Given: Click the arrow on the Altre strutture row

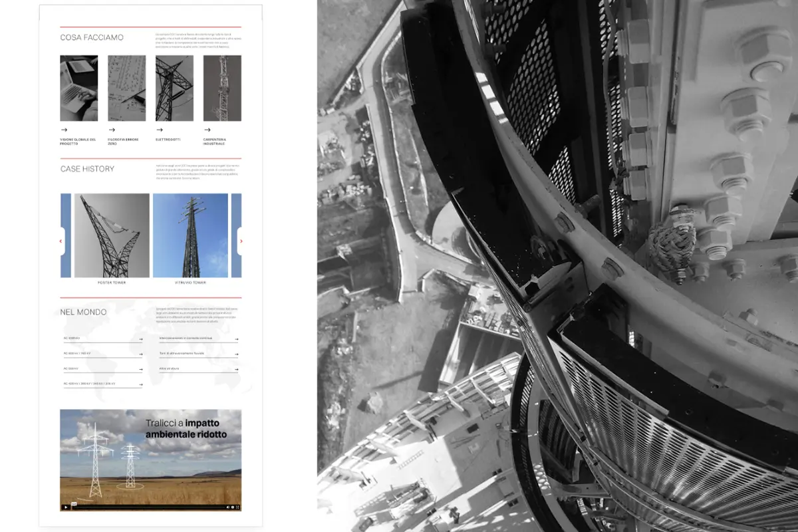Looking at the screenshot, I should click(x=236, y=368).
